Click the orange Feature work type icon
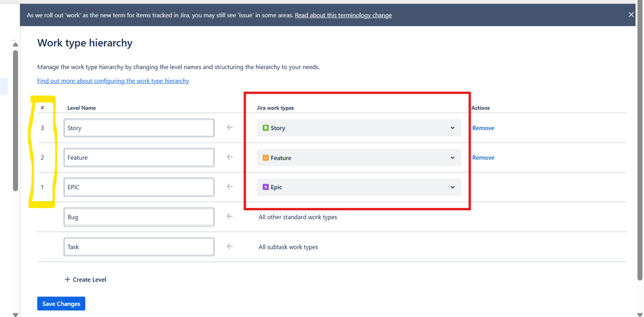 [x=266, y=158]
